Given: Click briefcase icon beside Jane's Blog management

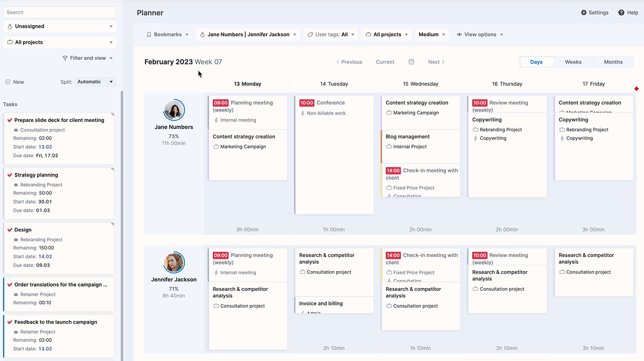Looking at the screenshot, I should pos(389,146).
